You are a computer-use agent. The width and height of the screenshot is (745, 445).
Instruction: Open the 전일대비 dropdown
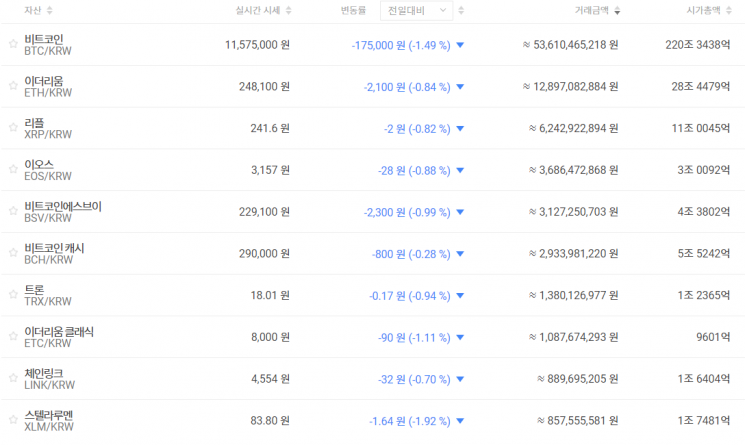pyautogui.click(x=417, y=10)
